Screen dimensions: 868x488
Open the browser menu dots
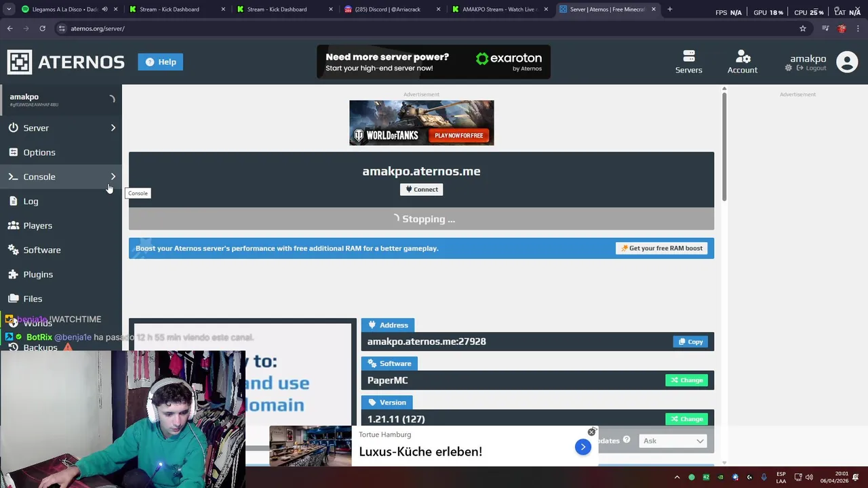click(x=859, y=28)
